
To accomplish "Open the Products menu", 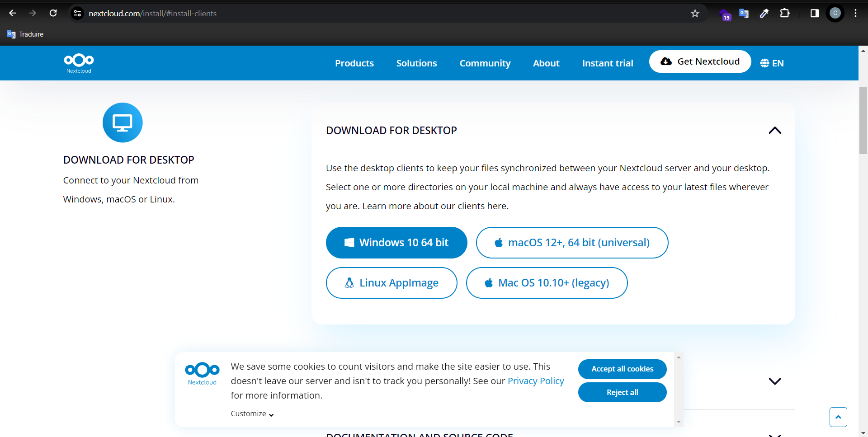I will click(354, 63).
